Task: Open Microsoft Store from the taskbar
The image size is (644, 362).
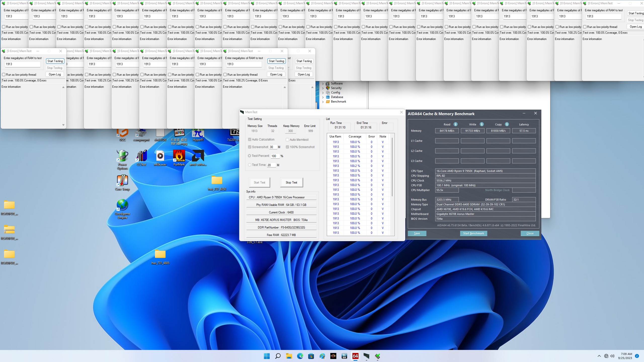Action: 311,356
